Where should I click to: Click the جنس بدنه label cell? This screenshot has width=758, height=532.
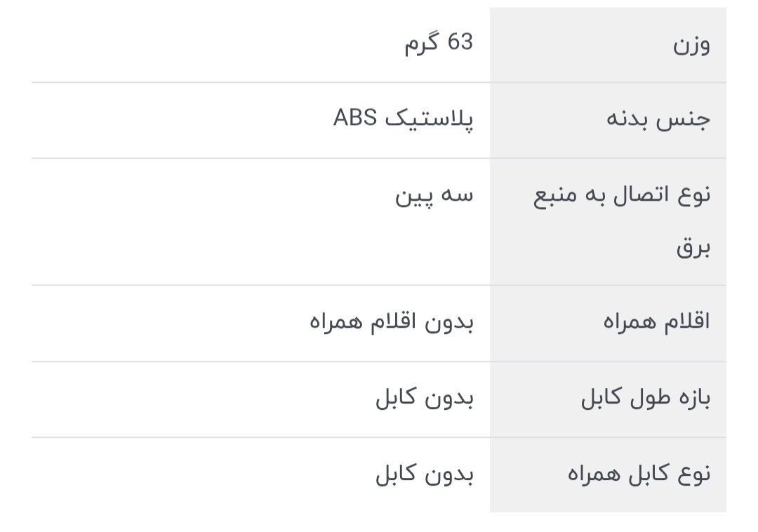658,120
